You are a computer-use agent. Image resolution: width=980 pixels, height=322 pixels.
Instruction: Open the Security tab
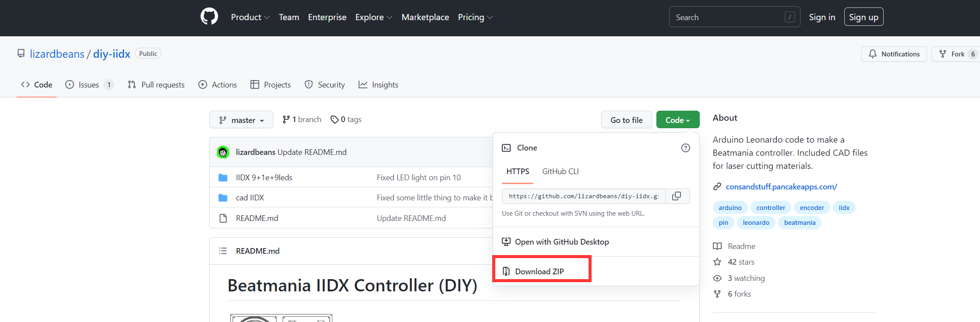coord(325,85)
